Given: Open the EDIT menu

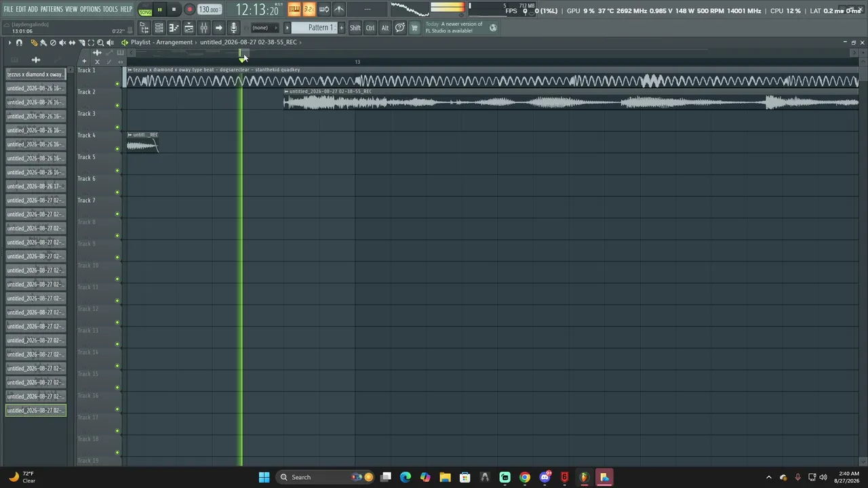Looking at the screenshot, I should pos(20,9).
